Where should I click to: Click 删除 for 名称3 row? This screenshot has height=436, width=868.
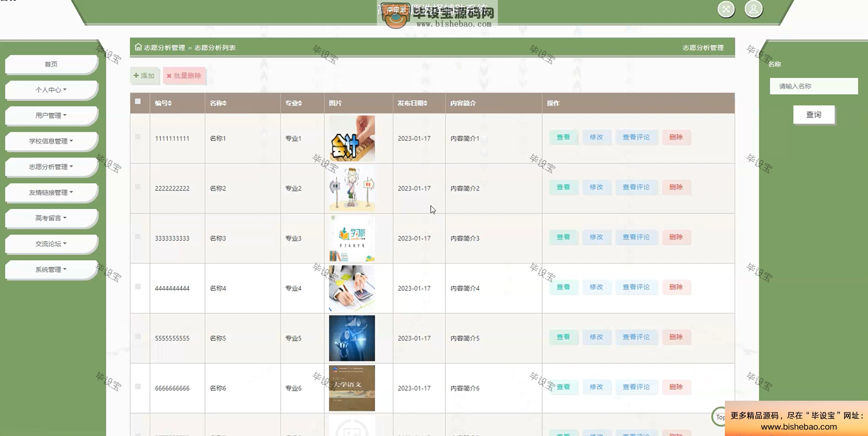pyautogui.click(x=676, y=237)
